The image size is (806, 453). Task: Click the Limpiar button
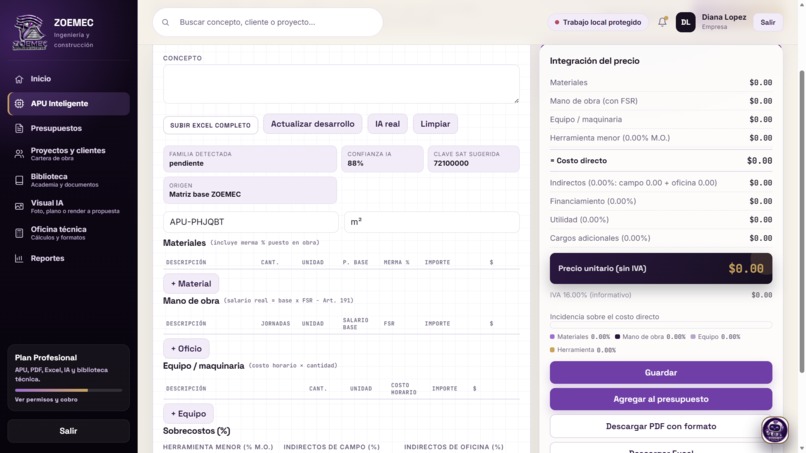pos(435,124)
